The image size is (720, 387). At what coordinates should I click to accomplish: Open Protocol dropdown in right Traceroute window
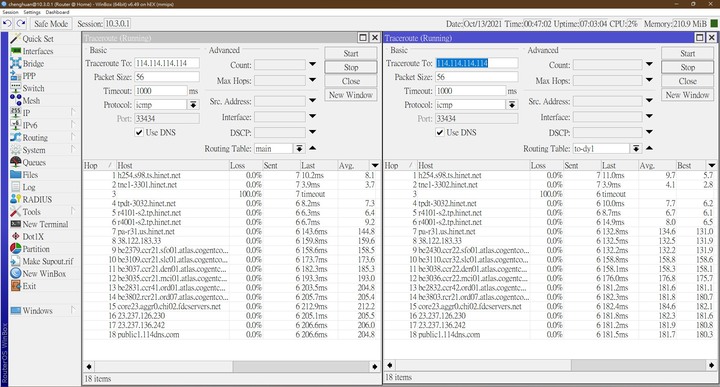[512, 105]
